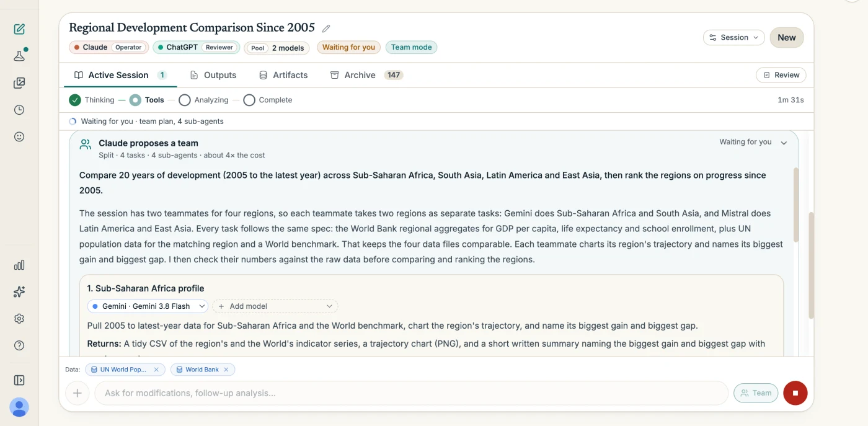Toggle the Team button in composer
Image resolution: width=868 pixels, height=426 pixels.
756,393
